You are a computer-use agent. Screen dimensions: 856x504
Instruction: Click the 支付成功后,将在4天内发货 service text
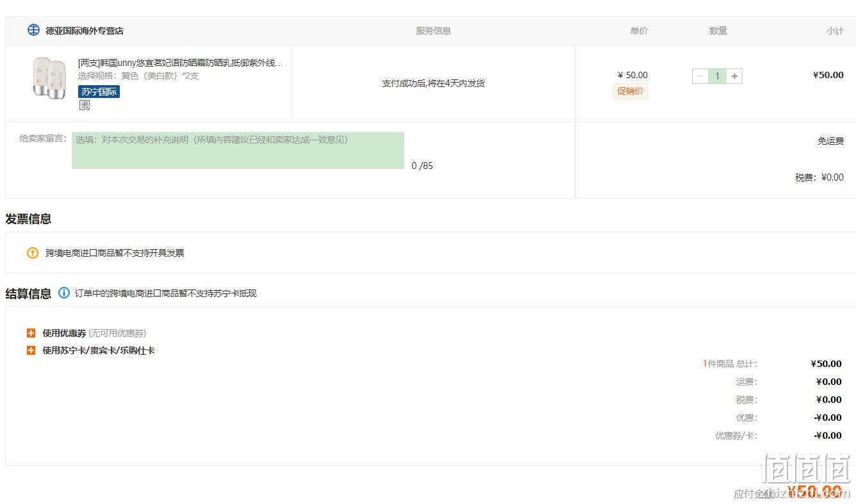coord(433,83)
